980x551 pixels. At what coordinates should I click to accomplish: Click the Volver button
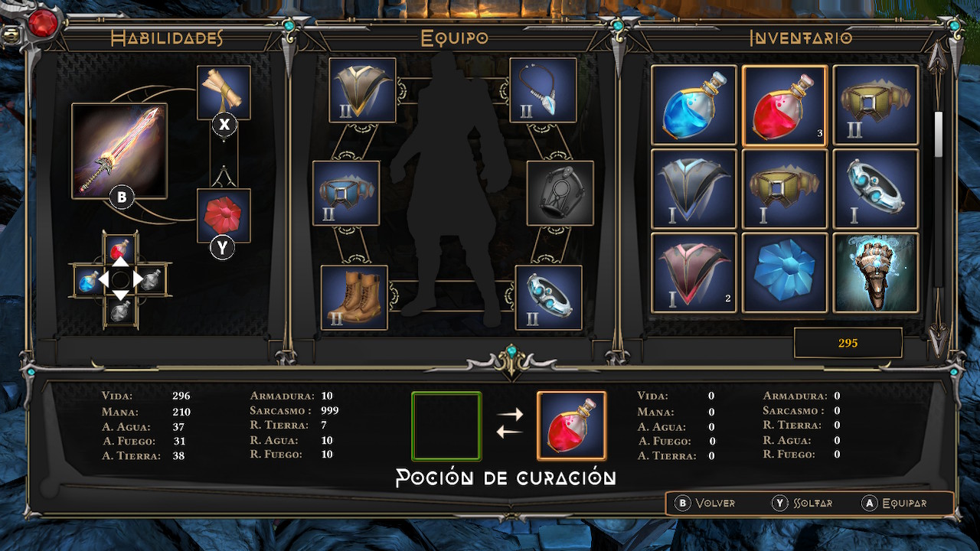pos(705,503)
